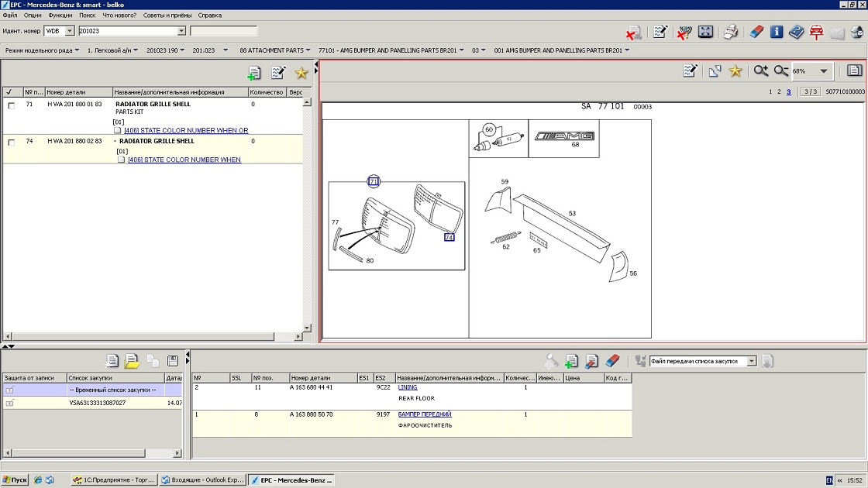Click parts list vertical scrollbar down arrow
868x488 pixels.
[x=307, y=328]
